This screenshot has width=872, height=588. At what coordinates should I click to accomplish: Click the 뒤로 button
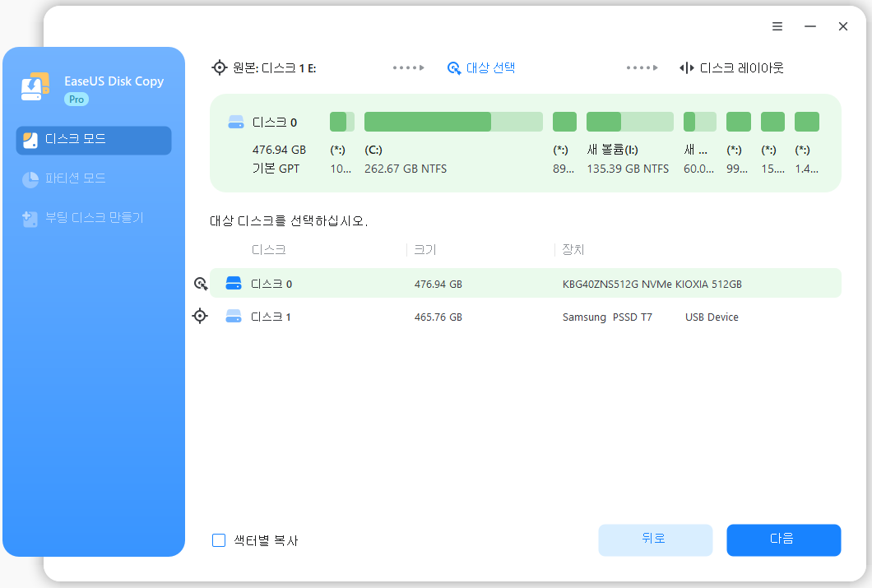pyautogui.click(x=656, y=539)
